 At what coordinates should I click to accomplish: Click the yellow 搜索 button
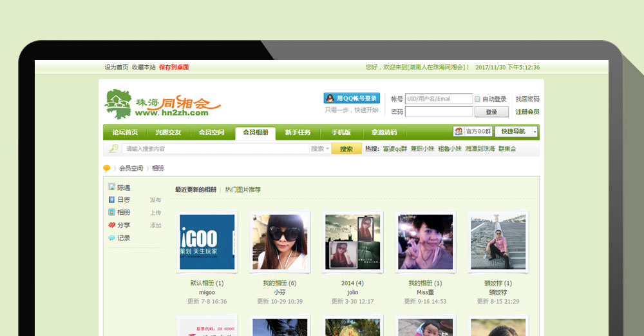pos(346,149)
